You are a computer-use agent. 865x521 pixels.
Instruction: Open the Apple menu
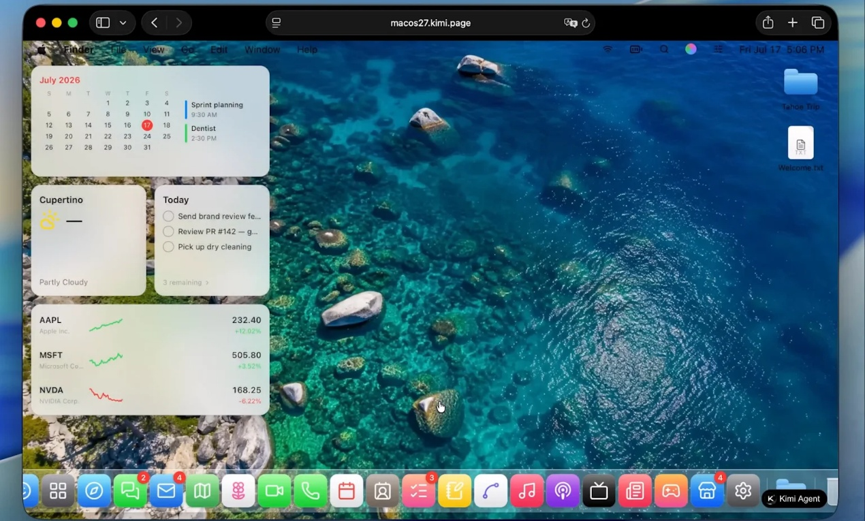pos(41,49)
